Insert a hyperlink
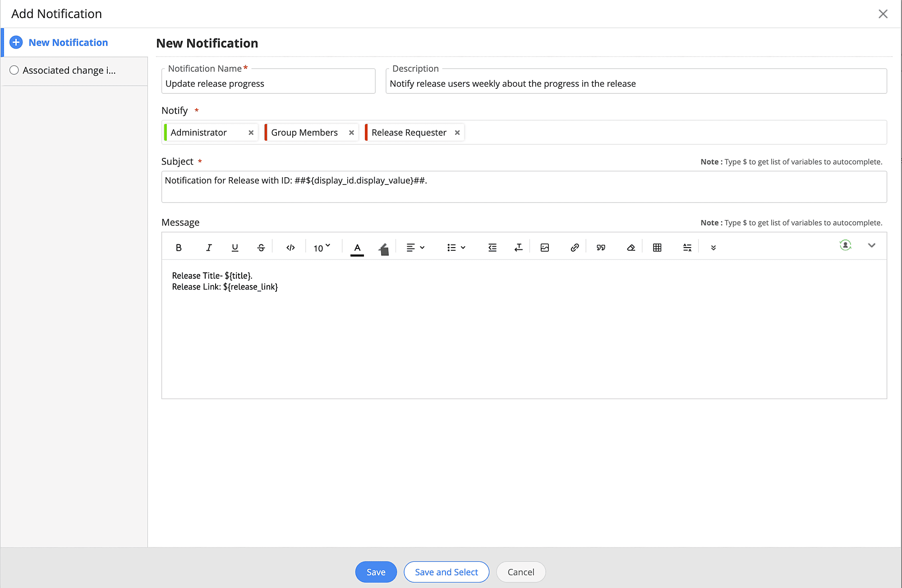902x588 pixels. tap(575, 248)
